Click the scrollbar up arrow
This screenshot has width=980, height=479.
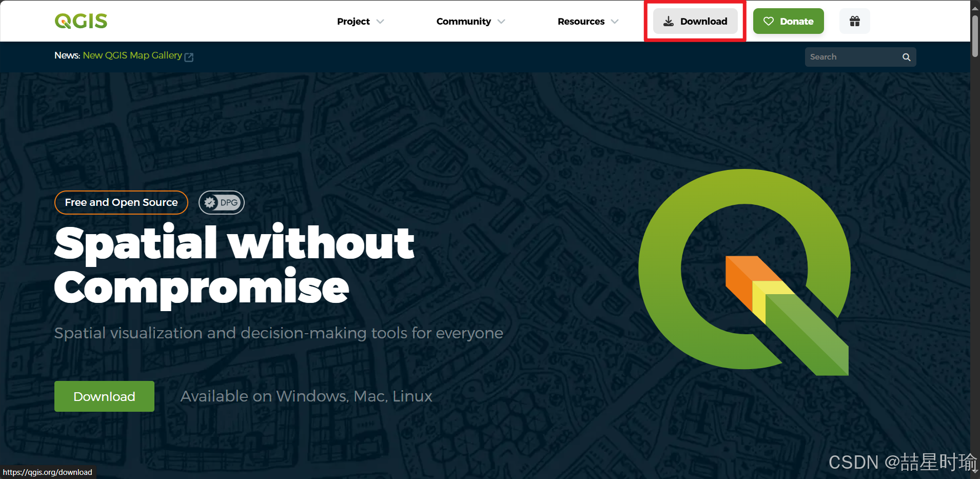click(x=975, y=7)
